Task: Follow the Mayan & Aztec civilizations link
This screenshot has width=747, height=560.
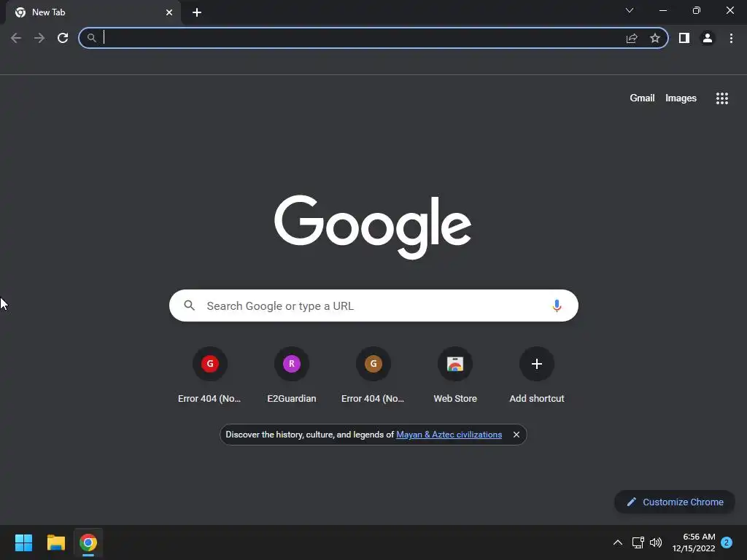Action: tap(449, 435)
